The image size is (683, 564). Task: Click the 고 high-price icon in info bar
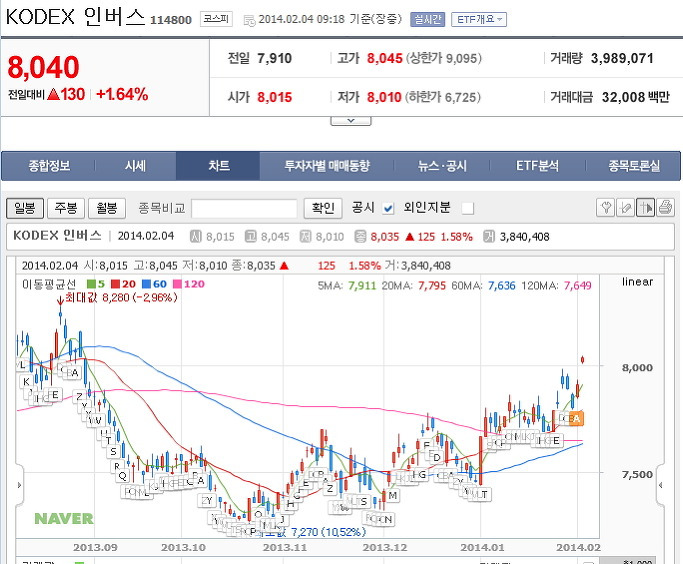(250, 236)
